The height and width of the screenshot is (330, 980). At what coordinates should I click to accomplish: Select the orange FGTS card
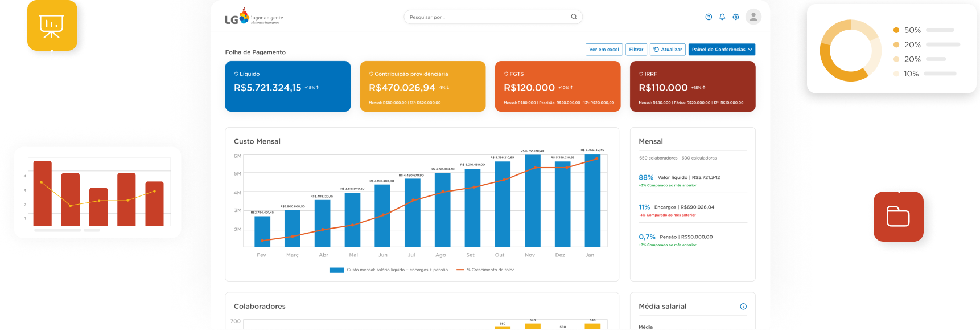(x=557, y=87)
